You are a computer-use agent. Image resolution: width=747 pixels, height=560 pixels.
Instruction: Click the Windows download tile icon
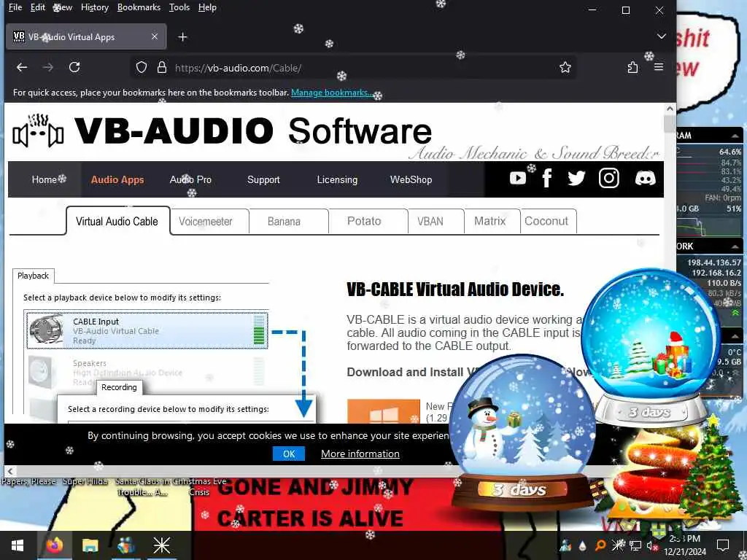click(384, 411)
